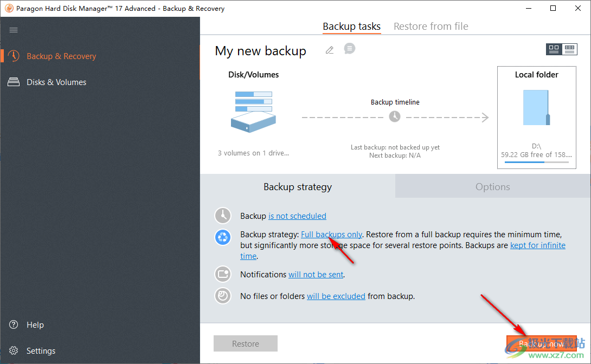Maximize the Paragon window
Screen dimensions: 591x364
tap(553, 8)
